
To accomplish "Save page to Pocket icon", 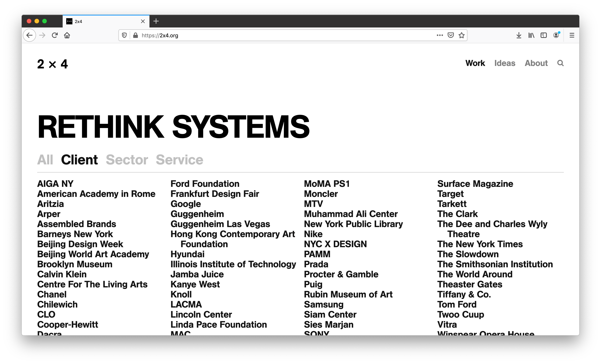I will (451, 35).
